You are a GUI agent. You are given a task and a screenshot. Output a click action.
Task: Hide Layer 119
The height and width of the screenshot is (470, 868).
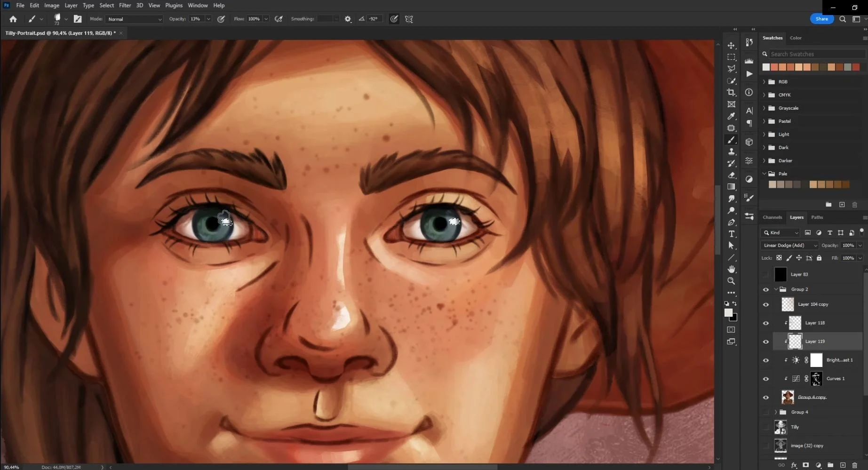coord(765,342)
